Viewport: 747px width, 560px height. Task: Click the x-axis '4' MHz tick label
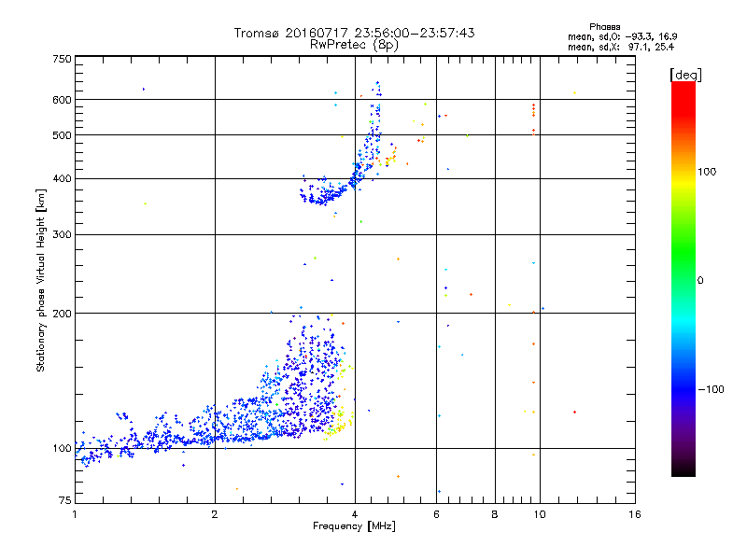point(355,514)
